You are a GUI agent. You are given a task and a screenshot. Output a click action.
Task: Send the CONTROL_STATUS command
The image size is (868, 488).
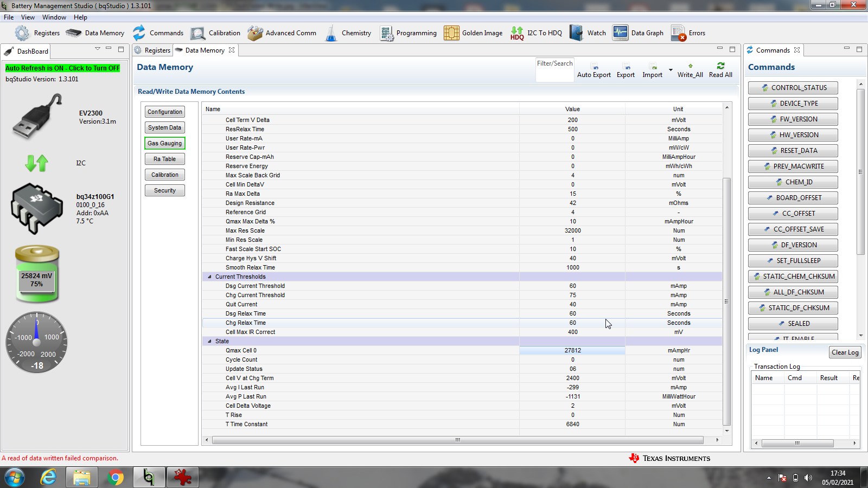[793, 88]
